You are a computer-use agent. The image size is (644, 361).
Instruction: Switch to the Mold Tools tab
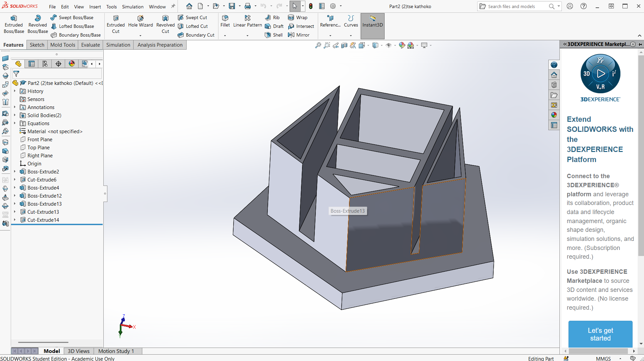click(63, 45)
